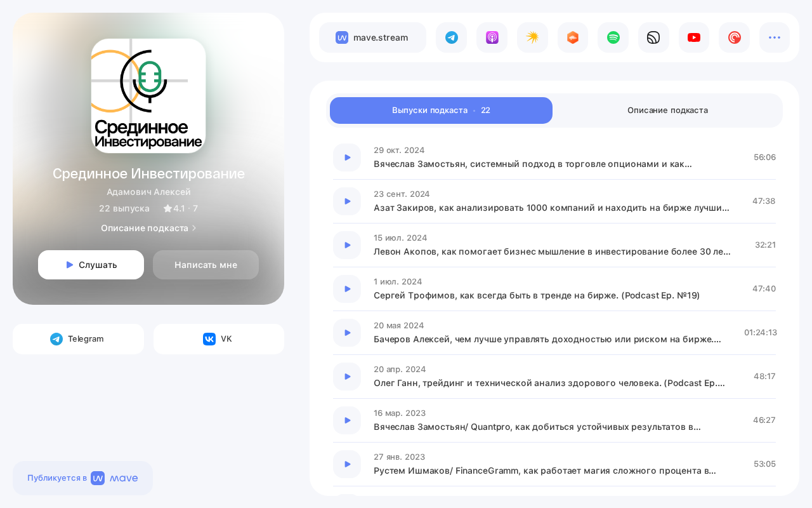Select the Выпуски подкаста tab
812x508 pixels.
click(x=441, y=110)
